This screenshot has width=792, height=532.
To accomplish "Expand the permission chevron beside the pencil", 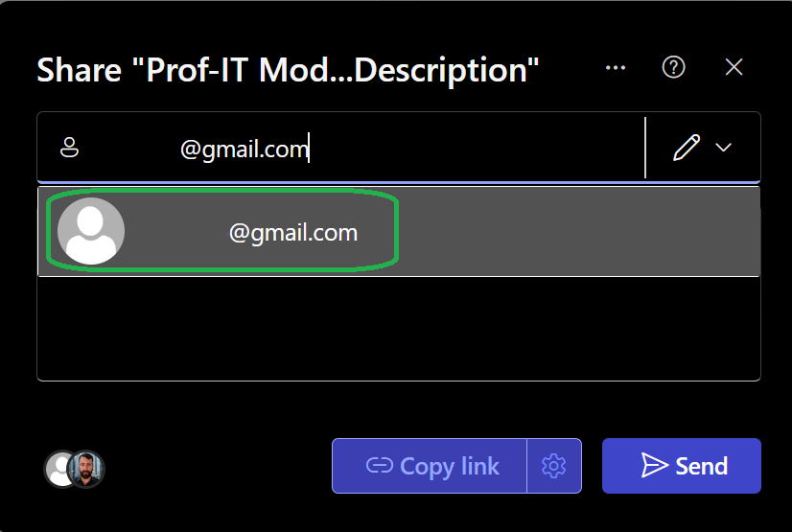I will point(723,148).
